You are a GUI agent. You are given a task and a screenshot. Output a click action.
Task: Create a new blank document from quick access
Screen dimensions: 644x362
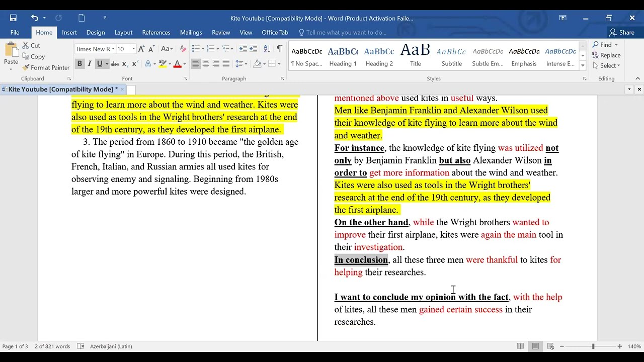pos(82,18)
